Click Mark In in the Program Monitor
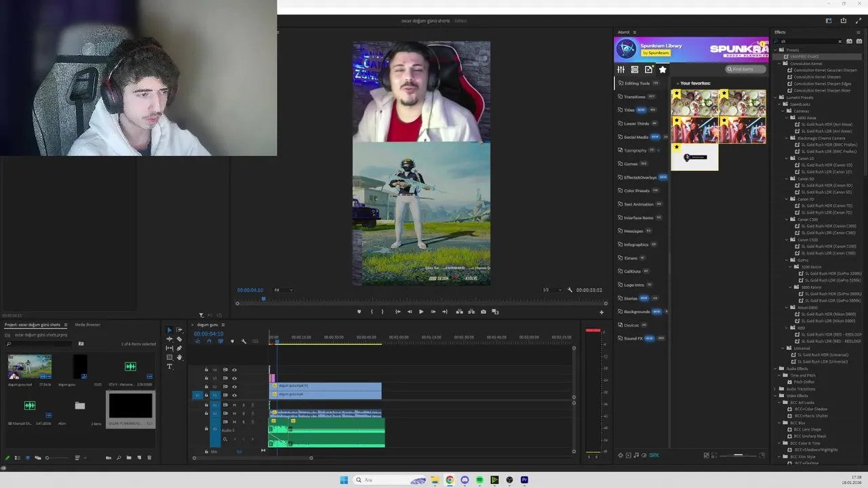Image resolution: width=868 pixels, height=488 pixels. point(372,312)
